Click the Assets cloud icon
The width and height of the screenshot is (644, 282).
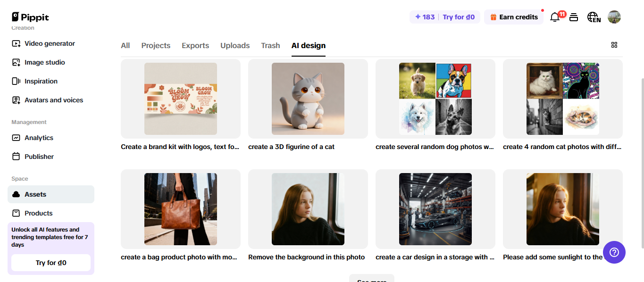point(16,194)
